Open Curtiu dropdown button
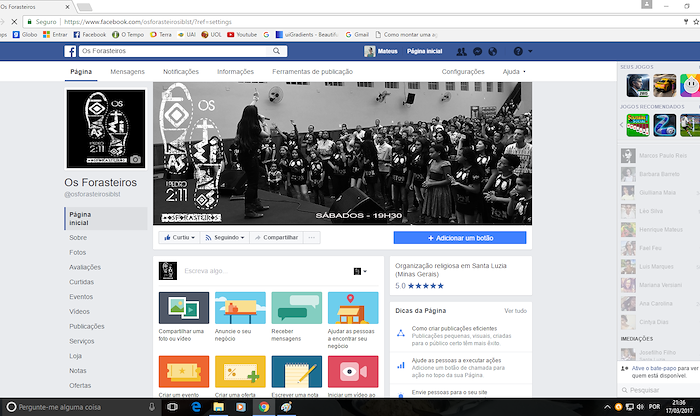The image size is (700, 416). 179,237
